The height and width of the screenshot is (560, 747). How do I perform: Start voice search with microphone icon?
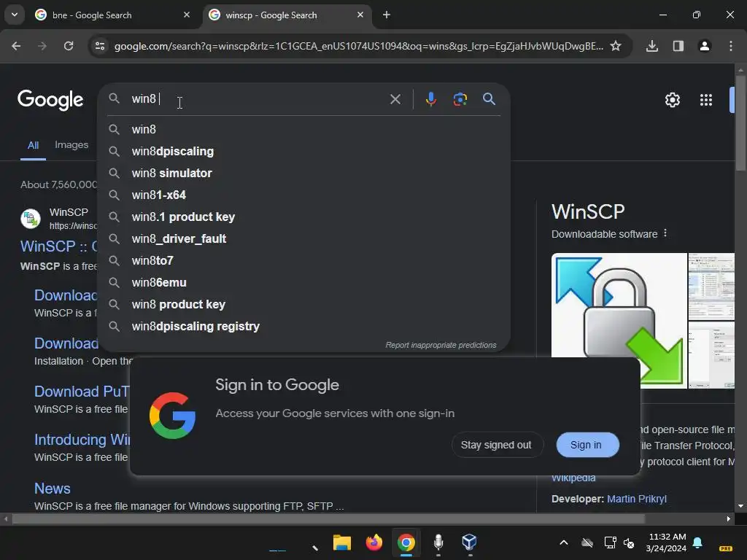[430, 99]
